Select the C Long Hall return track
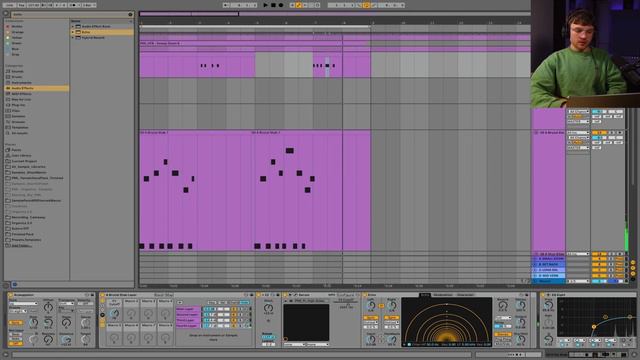Screen dimensions: 640x360 tap(549, 270)
